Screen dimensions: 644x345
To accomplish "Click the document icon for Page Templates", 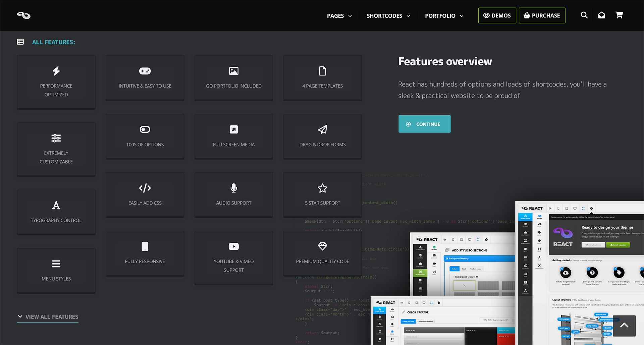I will [322, 71].
